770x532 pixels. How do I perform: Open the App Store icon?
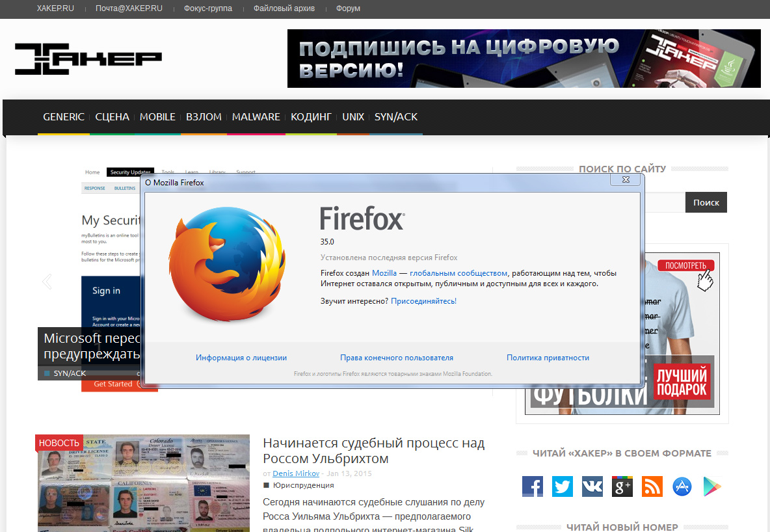click(x=682, y=486)
